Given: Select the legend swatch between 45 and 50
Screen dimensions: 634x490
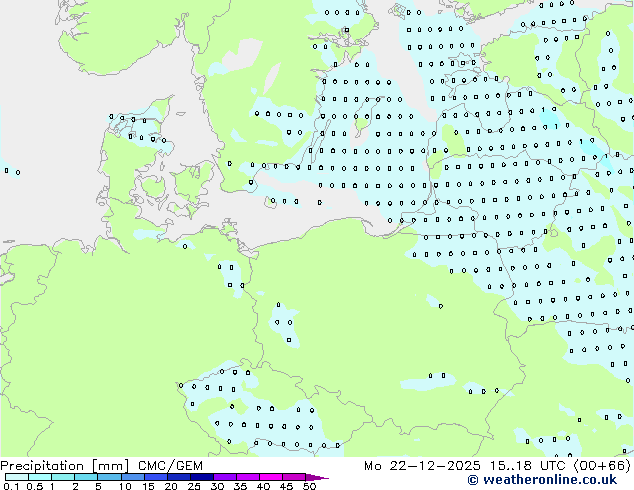Looking at the screenshot, I should tap(294, 477).
